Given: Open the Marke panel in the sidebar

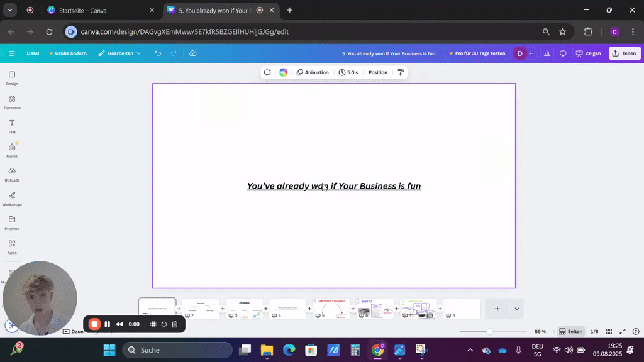Looking at the screenshot, I should [11, 150].
